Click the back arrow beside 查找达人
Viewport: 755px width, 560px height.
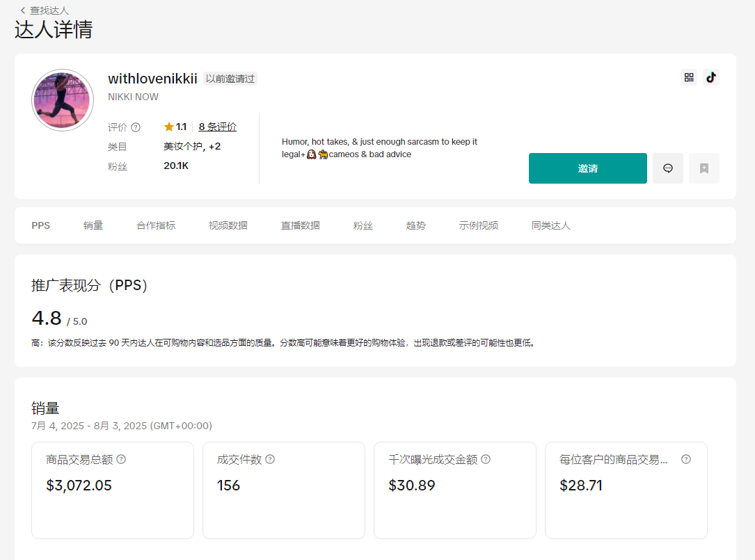click(x=23, y=10)
